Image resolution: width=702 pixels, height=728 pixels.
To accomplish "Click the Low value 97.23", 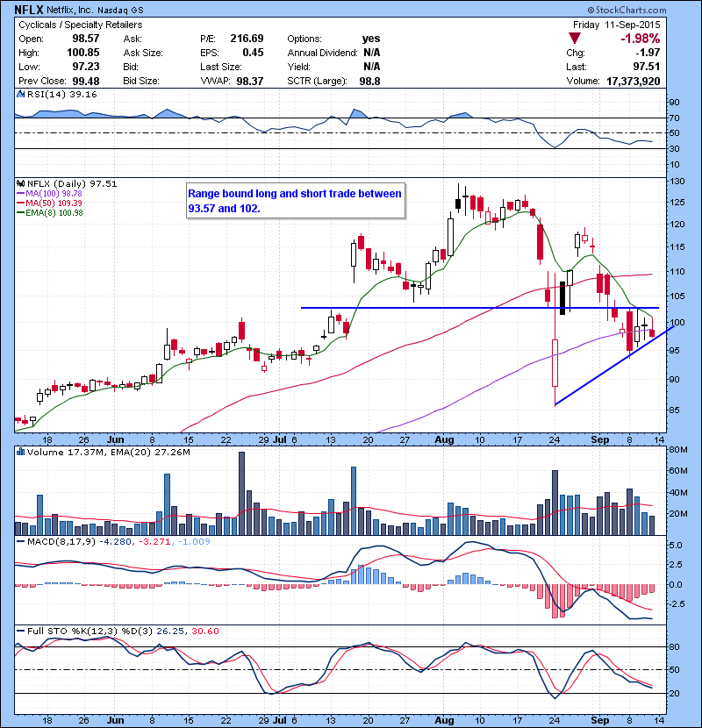I will 86,67.
